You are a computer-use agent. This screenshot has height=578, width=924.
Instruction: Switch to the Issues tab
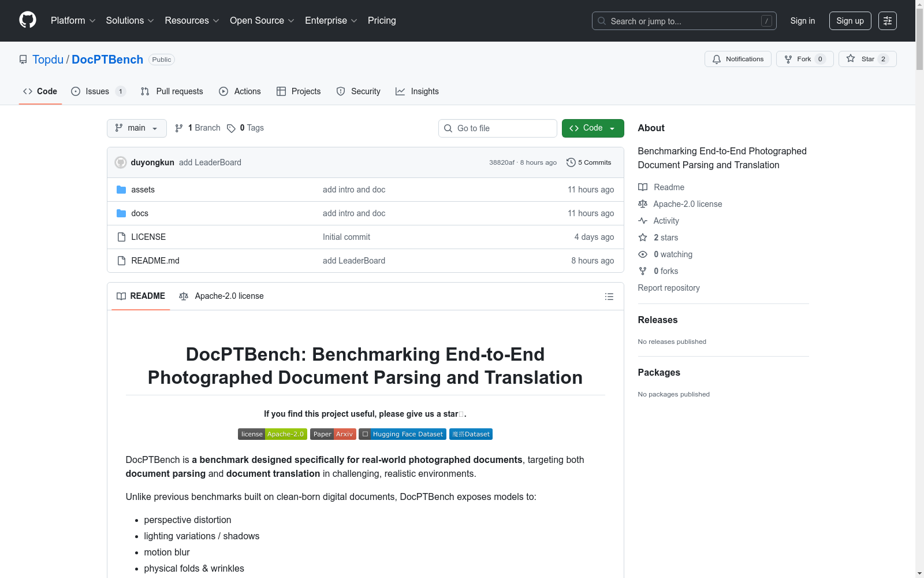98,91
